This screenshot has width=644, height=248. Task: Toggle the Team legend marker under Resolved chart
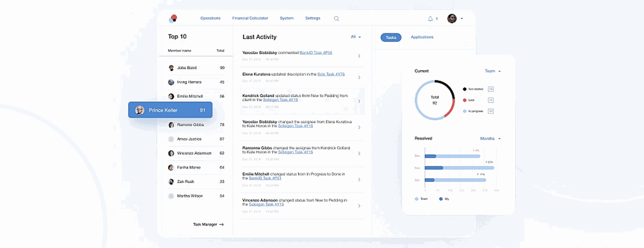pos(417,199)
